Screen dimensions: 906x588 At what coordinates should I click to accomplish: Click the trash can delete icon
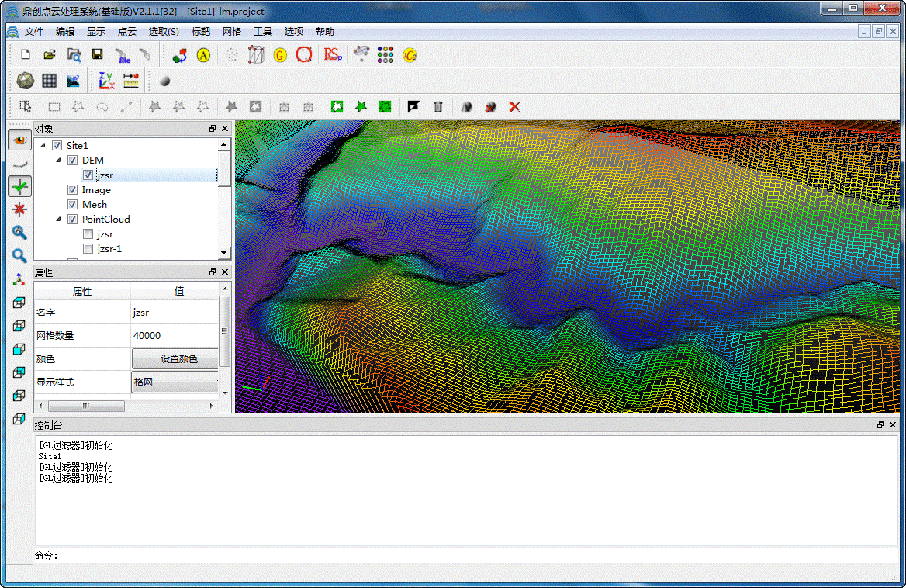pos(438,106)
